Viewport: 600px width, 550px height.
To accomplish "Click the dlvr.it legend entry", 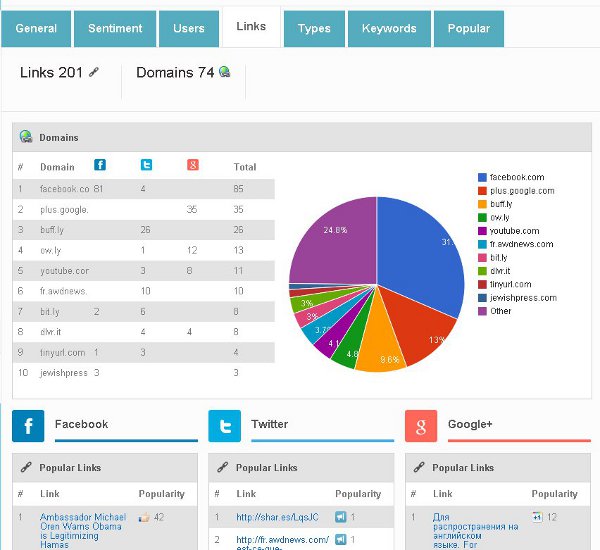I will (x=494, y=271).
